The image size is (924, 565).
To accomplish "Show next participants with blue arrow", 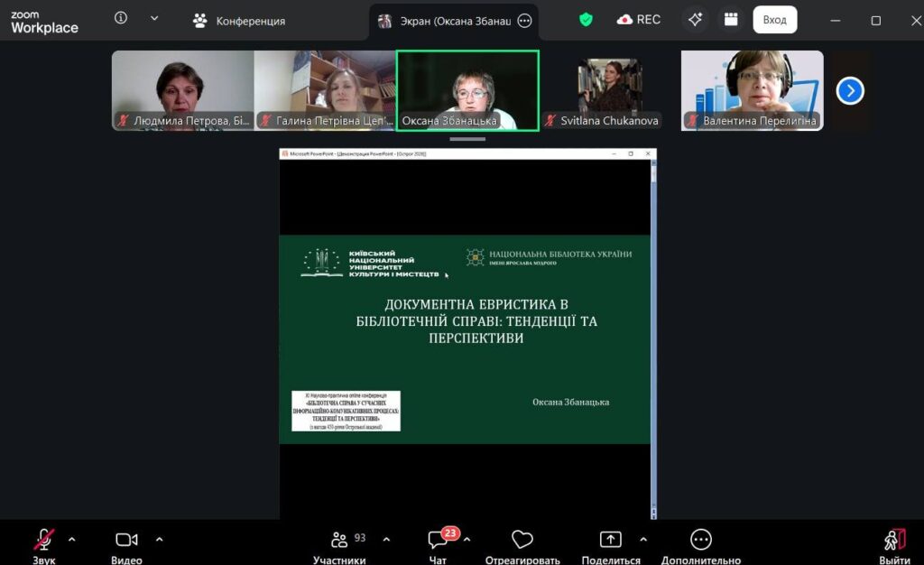I will [850, 91].
